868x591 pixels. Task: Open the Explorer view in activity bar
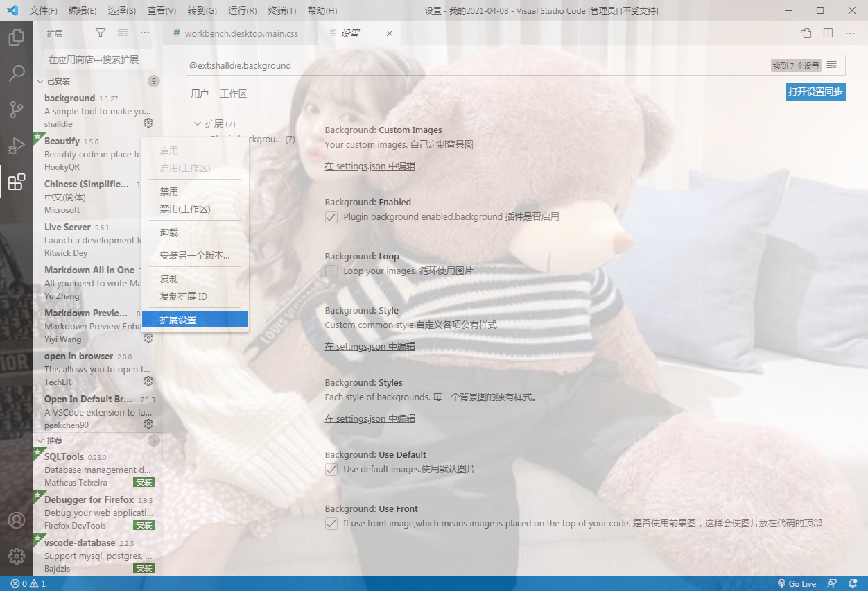coord(17,37)
